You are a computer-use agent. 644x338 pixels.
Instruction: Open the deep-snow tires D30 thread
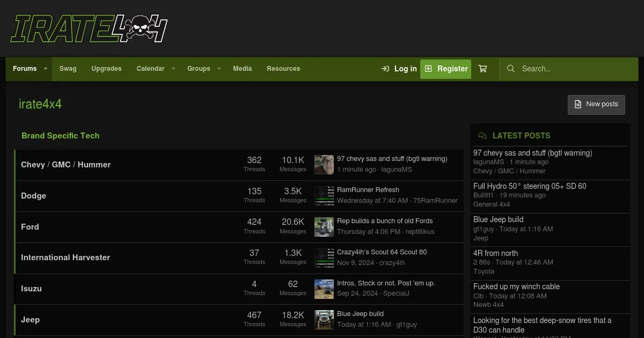pyautogui.click(x=542, y=325)
